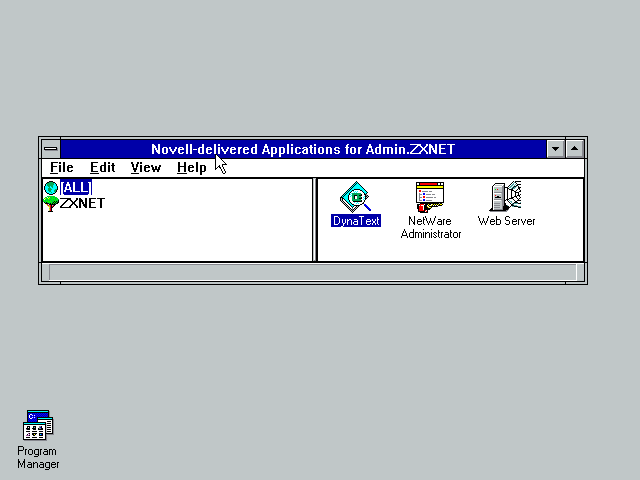The image size is (640, 480).
Task: Select the Web Server application icon
Action: click(x=506, y=196)
